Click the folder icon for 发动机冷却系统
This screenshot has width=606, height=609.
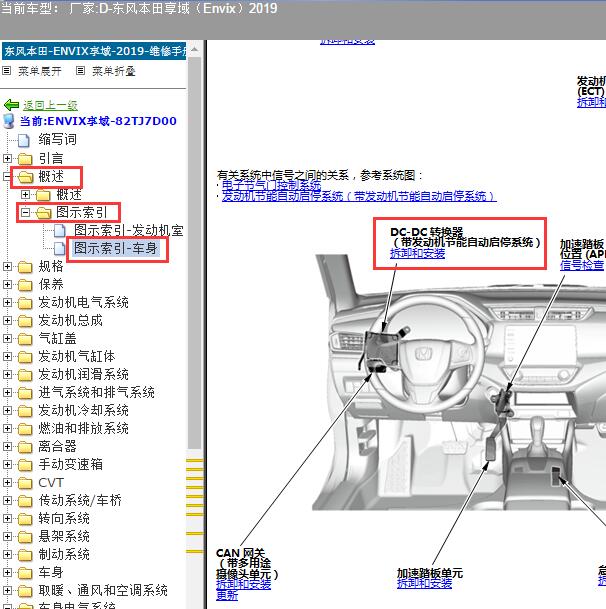pos(25,411)
